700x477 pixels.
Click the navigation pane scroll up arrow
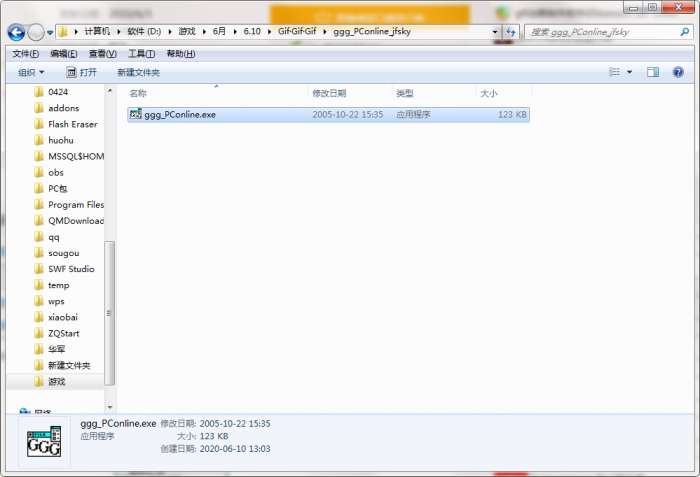(x=109, y=91)
